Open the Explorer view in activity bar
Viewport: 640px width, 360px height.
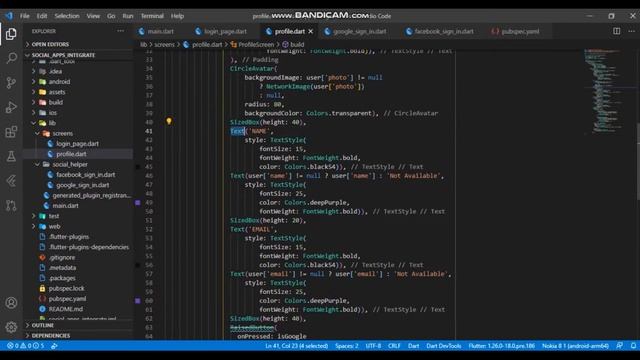point(11,34)
